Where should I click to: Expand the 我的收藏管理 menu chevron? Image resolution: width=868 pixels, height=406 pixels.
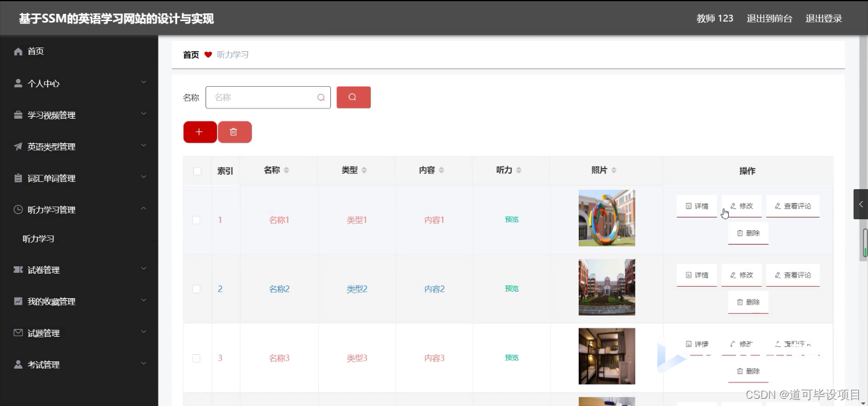coord(143,299)
